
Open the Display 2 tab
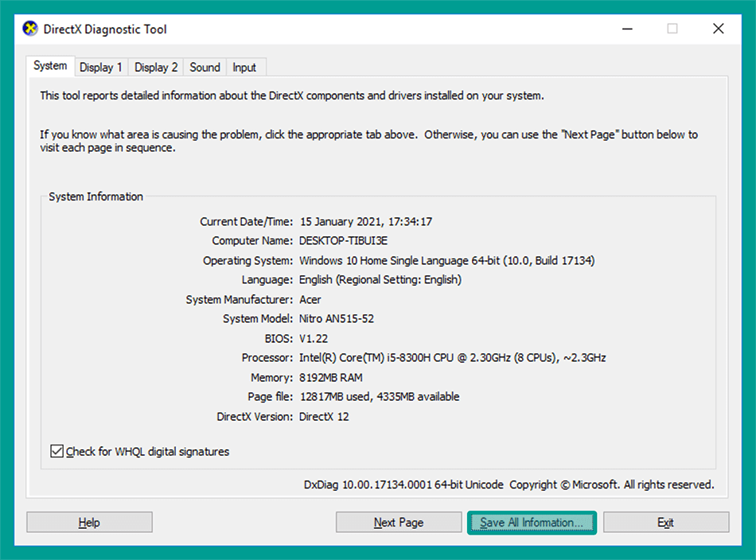click(x=156, y=68)
